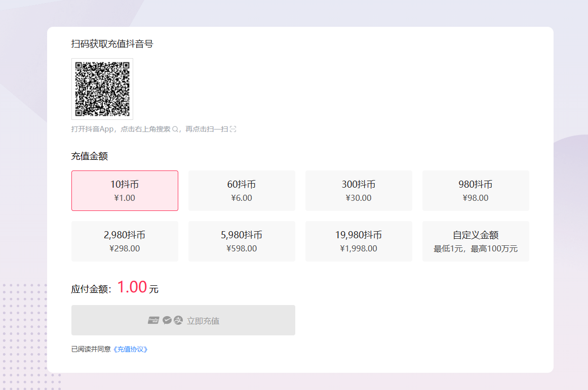Click the scan icon after 扫一扫
This screenshot has height=390, width=588.
(233, 129)
